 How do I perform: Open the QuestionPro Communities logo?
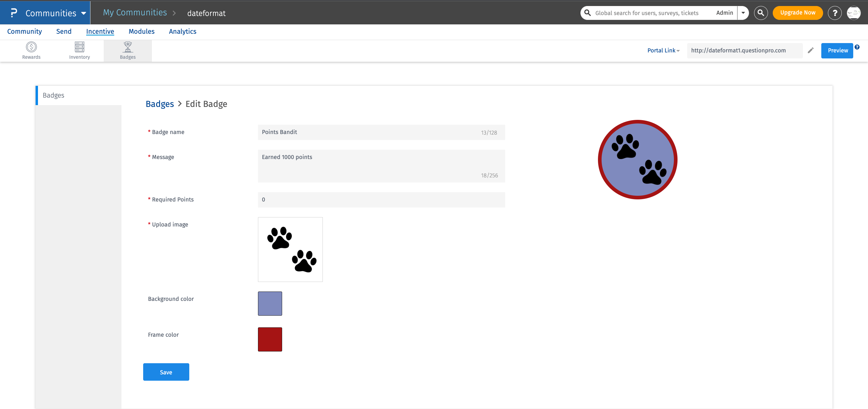14,12
